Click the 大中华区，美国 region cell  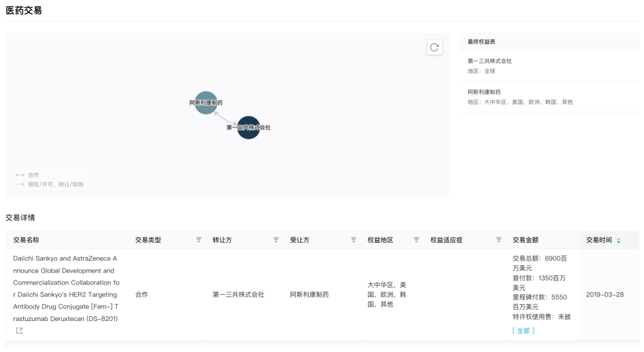coord(386,295)
